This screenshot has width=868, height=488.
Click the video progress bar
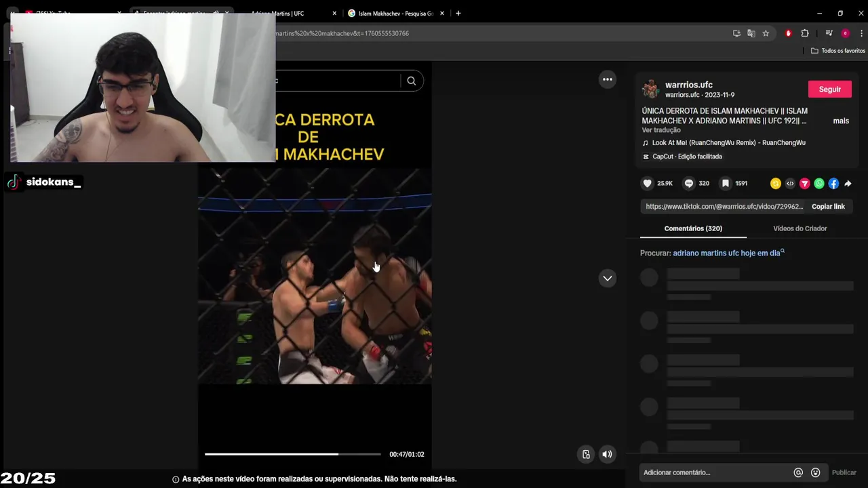(x=293, y=454)
